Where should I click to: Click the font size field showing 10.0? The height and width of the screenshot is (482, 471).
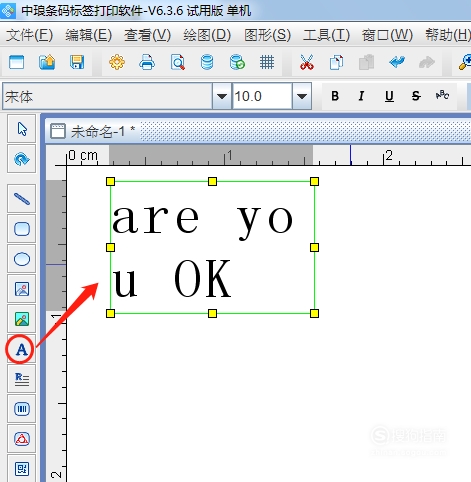point(262,96)
